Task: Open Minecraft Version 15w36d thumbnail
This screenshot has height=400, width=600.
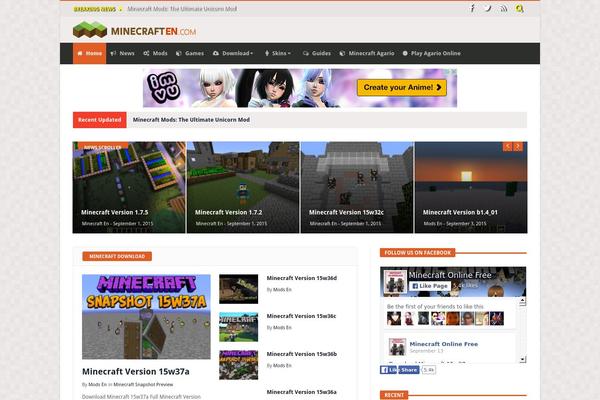Action: [x=238, y=289]
